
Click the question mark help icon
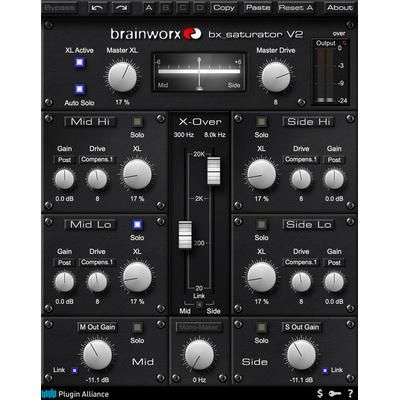[x=350, y=393]
